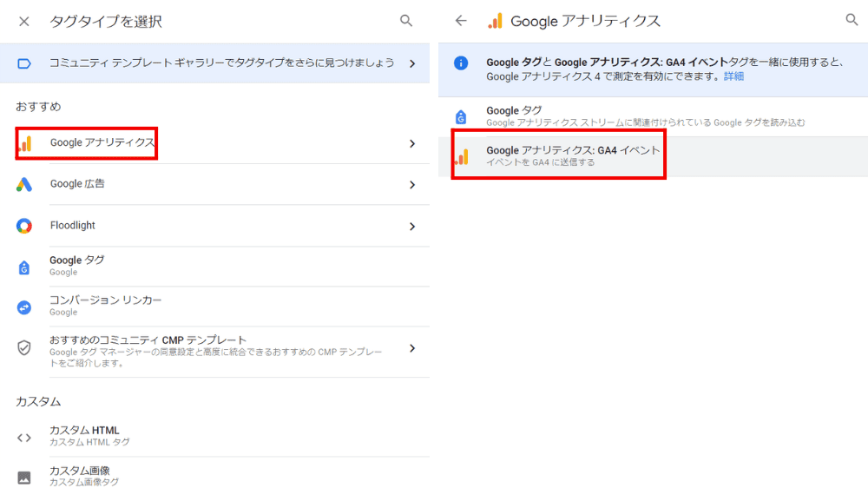The image size is (868, 488).
Task: Click the Floodlight ring icon
Action: click(x=24, y=226)
